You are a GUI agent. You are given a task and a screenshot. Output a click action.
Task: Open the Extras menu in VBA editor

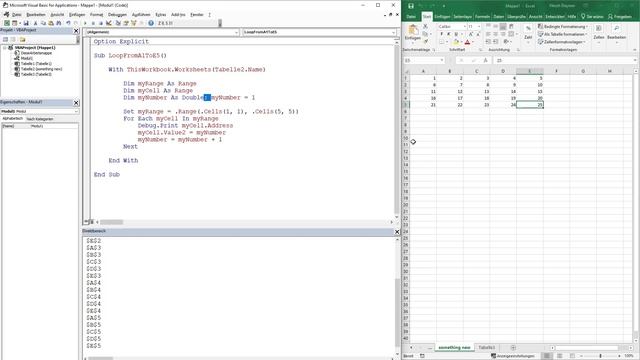[x=161, y=15]
